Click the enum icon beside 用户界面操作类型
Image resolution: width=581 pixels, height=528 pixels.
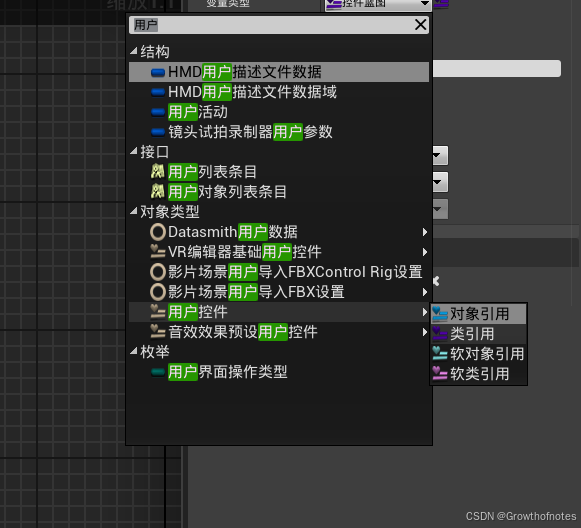coord(158,372)
